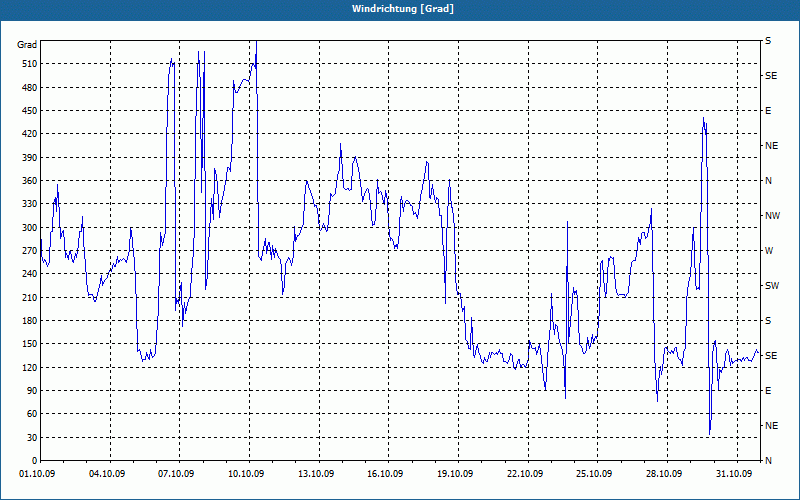Click the 25.10.09 date label
The image size is (800, 500).
click(x=594, y=474)
